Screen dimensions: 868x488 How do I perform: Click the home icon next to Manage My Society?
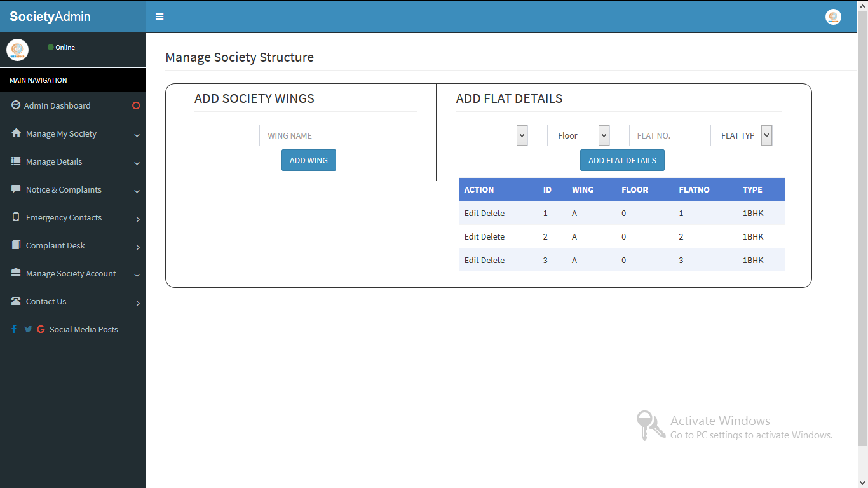[x=14, y=133]
